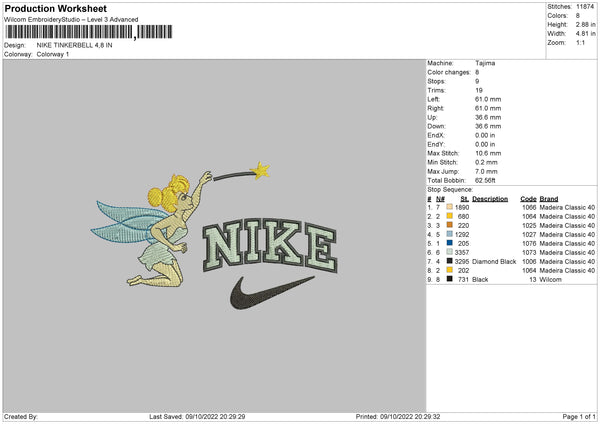The width and height of the screenshot is (600, 424).
Task: Click the Stitches value '11874'
Action: (585, 7)
